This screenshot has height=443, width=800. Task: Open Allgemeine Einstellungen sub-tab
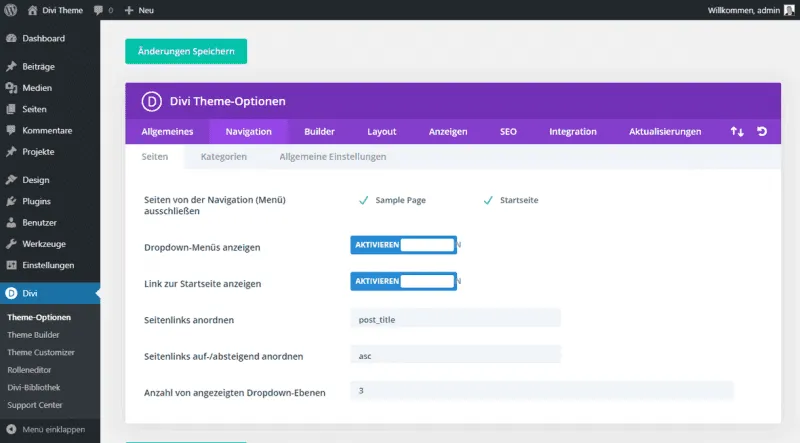pyautogui.click(x=333, y=157)
